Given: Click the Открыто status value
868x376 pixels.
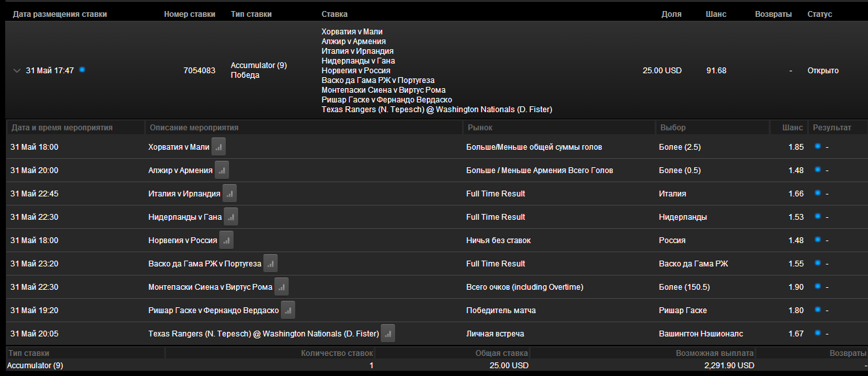Looking at the screenshot, I should (x=823, y=71).
